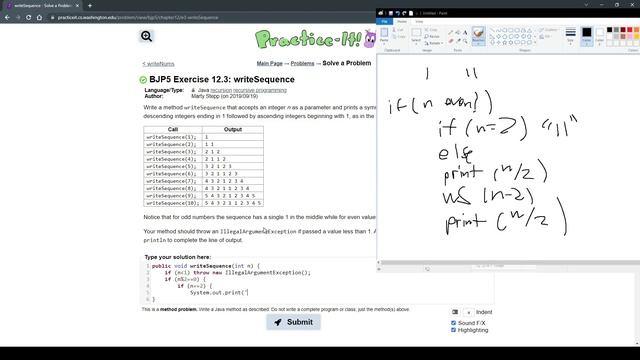Click the Practice-It logo
This screenshot has height=360, width=640.
tap(315, 39)
